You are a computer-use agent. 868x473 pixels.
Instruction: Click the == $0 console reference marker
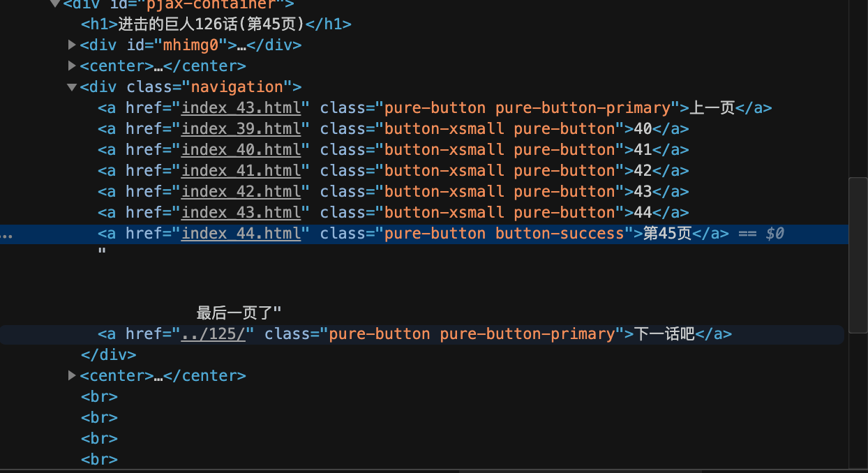click(761, 234)
